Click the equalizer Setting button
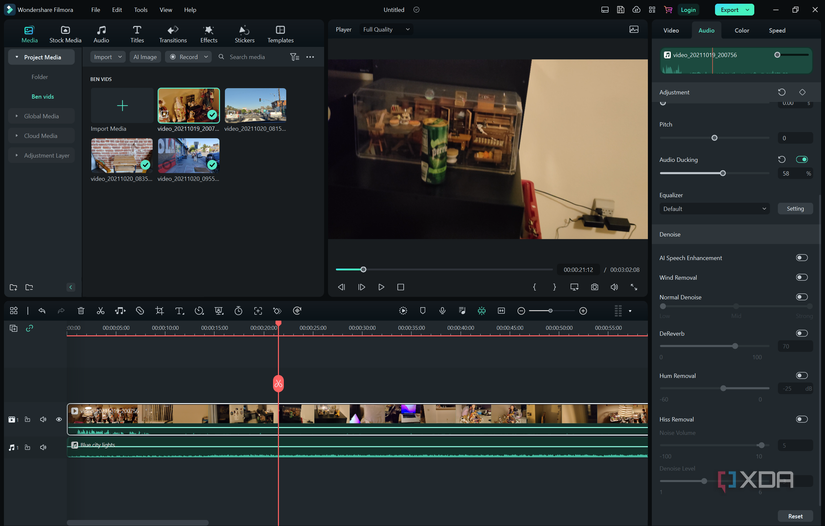Screen dimensions: 825x526 click(795, 209)
